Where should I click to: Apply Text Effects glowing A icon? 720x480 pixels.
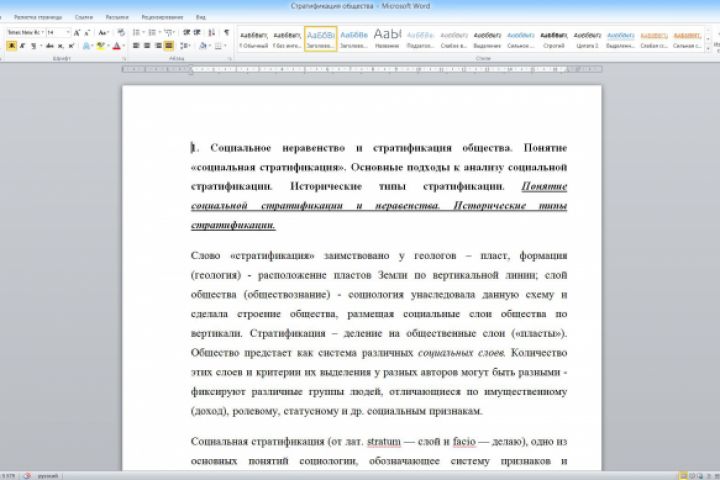click(x=86, y=46)
